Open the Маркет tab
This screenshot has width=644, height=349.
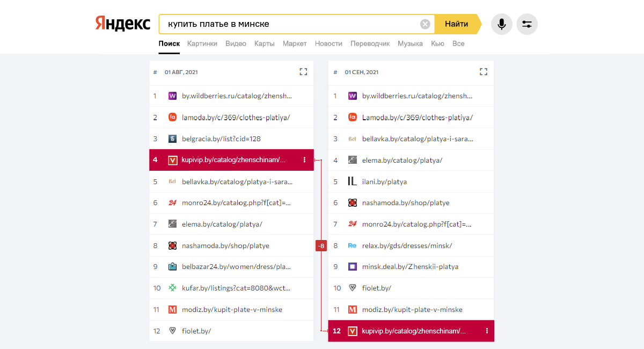pos(295,43)
